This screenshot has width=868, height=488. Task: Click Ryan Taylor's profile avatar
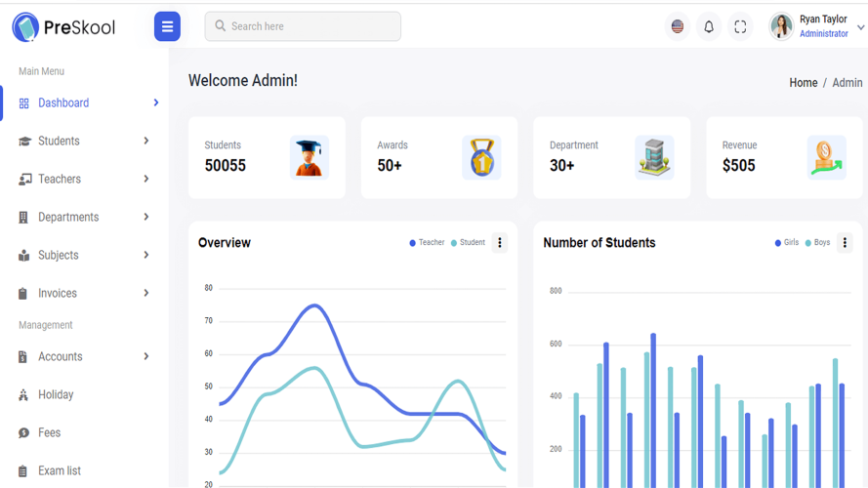point(781,26)
